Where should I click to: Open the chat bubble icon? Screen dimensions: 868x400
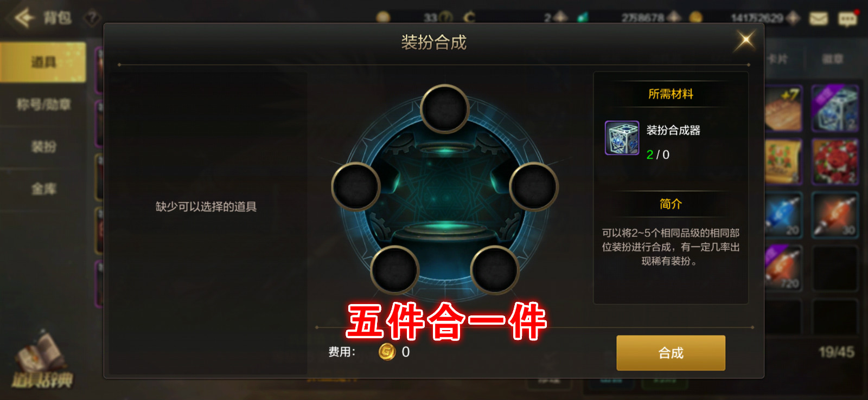[x=847, y=19]
